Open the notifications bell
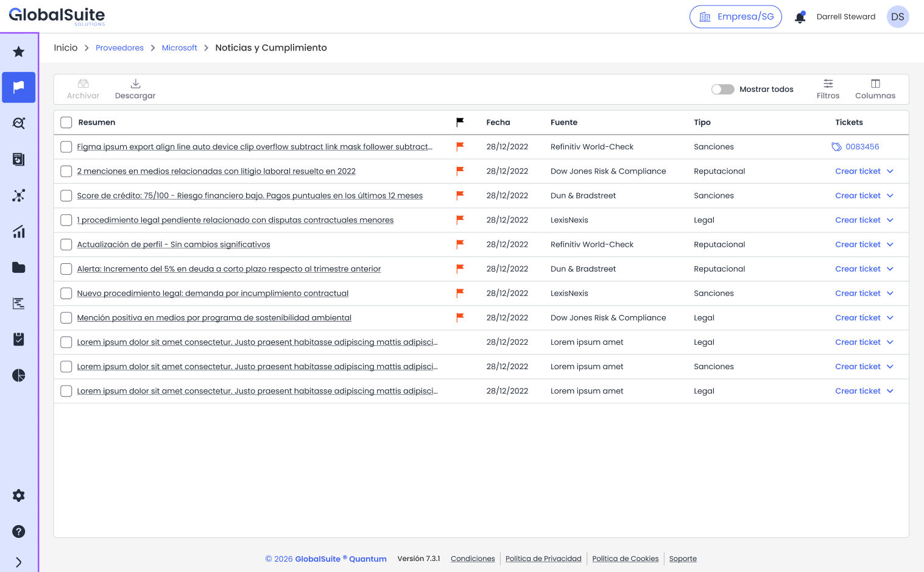Viewport: 924px width, 572px height. click(x=800, y=17)
